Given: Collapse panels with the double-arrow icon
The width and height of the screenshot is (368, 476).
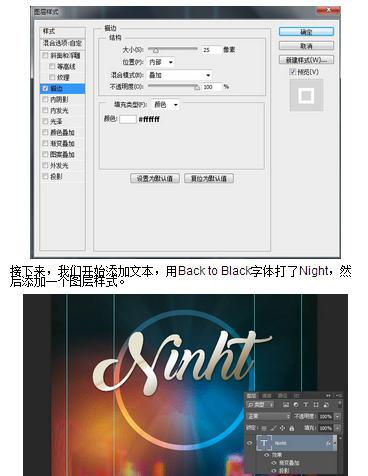Looking at the screenshot, I should [328, 395].
